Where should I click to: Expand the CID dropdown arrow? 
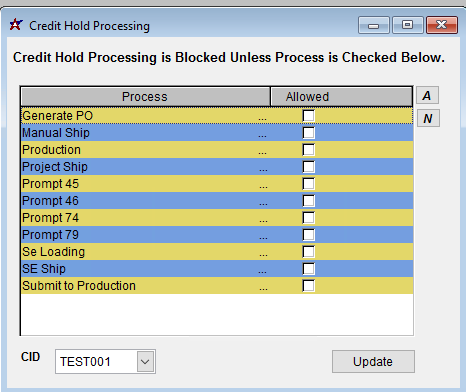145,362
